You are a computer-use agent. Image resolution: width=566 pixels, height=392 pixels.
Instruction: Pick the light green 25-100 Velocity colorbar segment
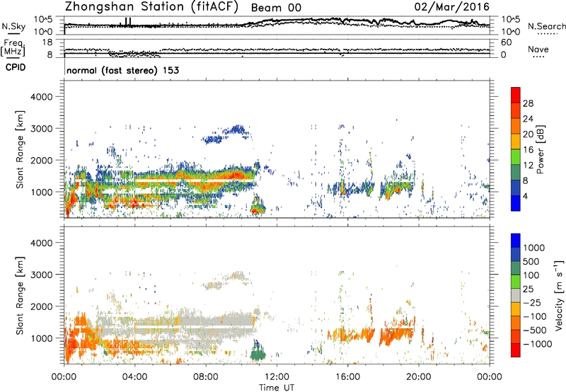pyautogui.click(x=516, y=282)
